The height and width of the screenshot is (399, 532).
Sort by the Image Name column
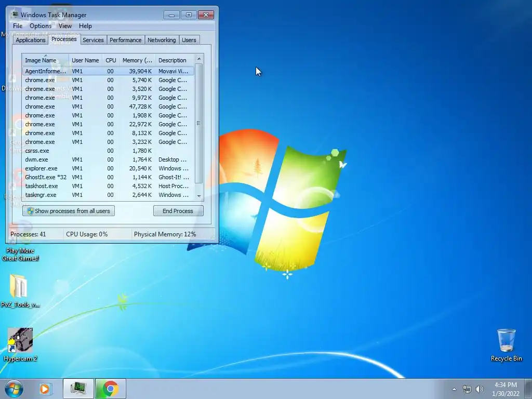click(x=46, y=60)
